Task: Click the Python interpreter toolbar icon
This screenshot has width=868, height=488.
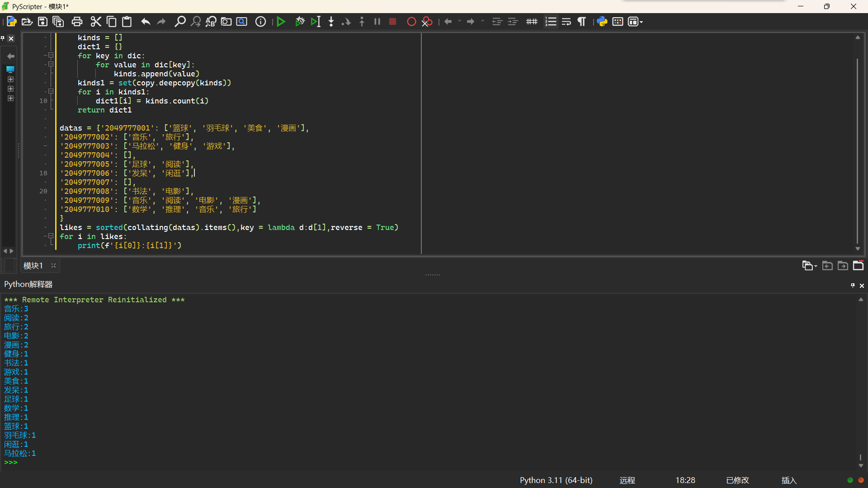Action: pos(602,22)
